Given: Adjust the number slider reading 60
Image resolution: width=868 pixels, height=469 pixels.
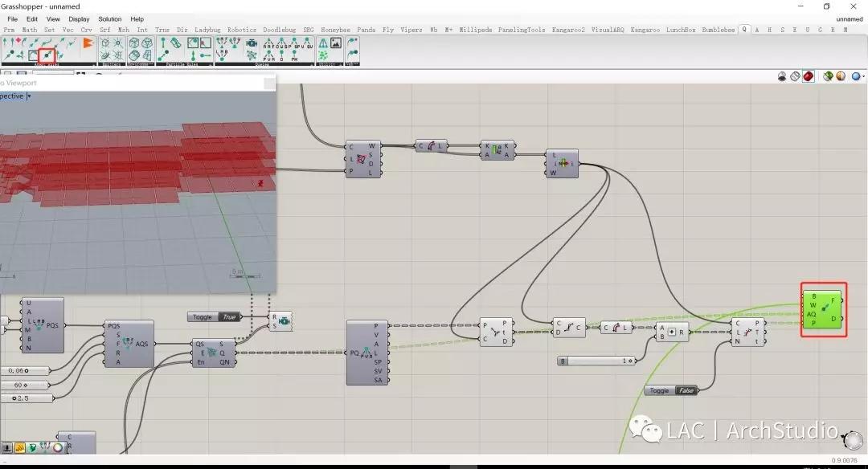Looking at the screenshot, I should tap(24, 385).
